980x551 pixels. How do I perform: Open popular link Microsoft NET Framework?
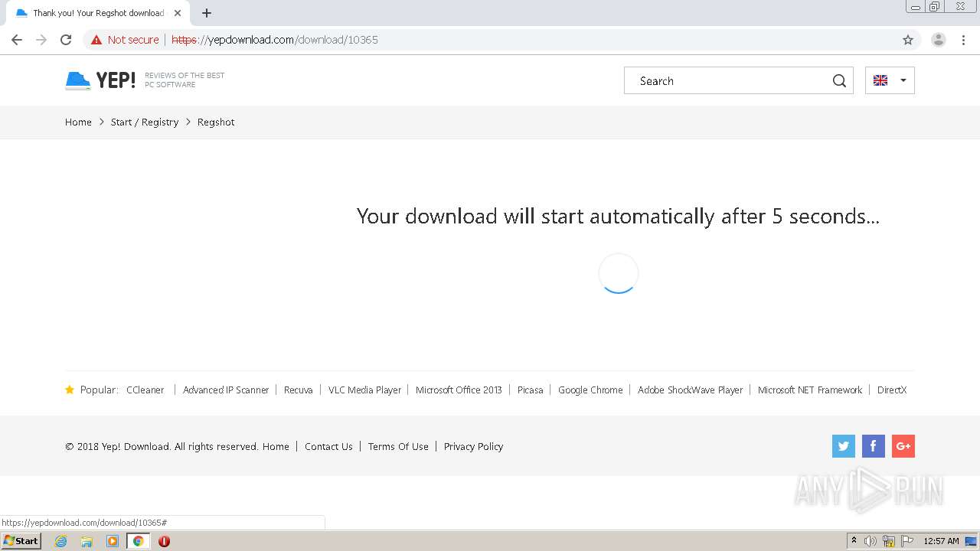[810, 390]
